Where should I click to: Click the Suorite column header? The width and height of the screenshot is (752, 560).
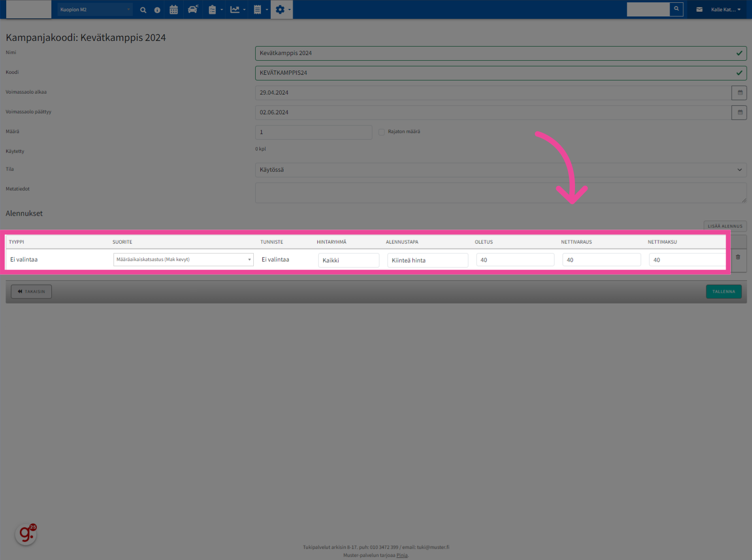click(122, 242)
